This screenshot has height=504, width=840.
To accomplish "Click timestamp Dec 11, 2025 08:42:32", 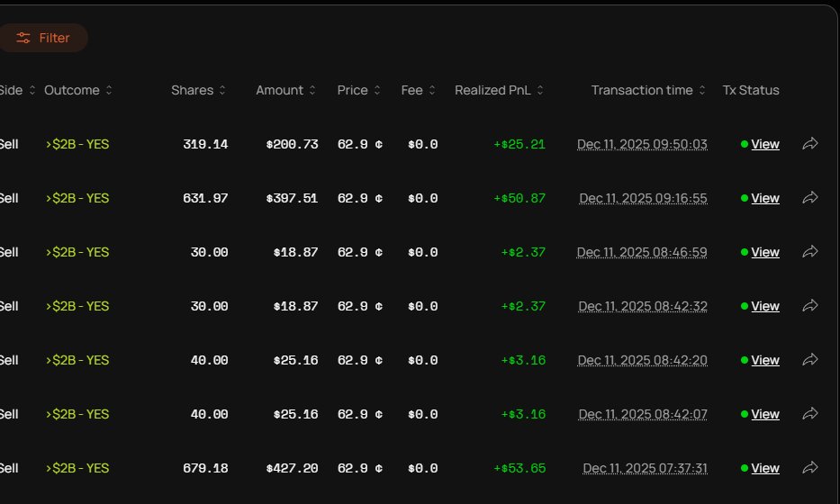I will click(x=643, y=306).
